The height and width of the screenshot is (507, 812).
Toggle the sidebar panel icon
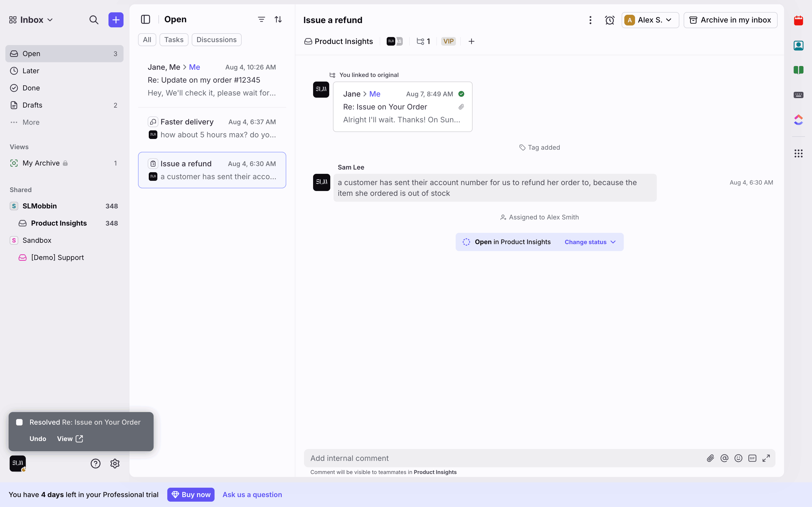coord(145,19)
